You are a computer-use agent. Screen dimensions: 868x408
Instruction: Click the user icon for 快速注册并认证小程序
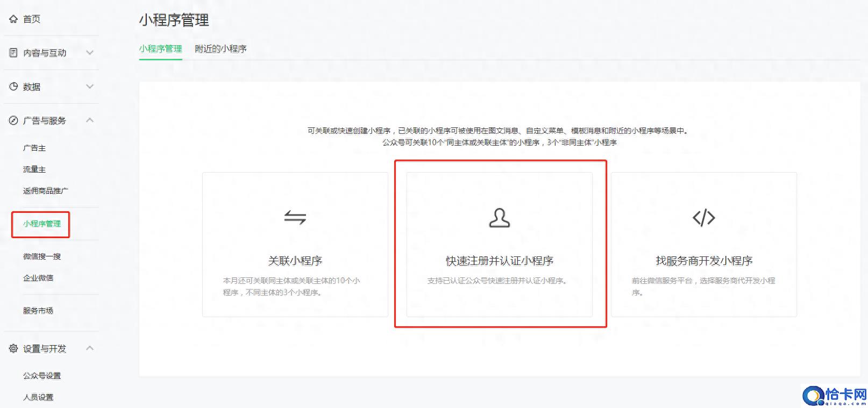(499, 218)
